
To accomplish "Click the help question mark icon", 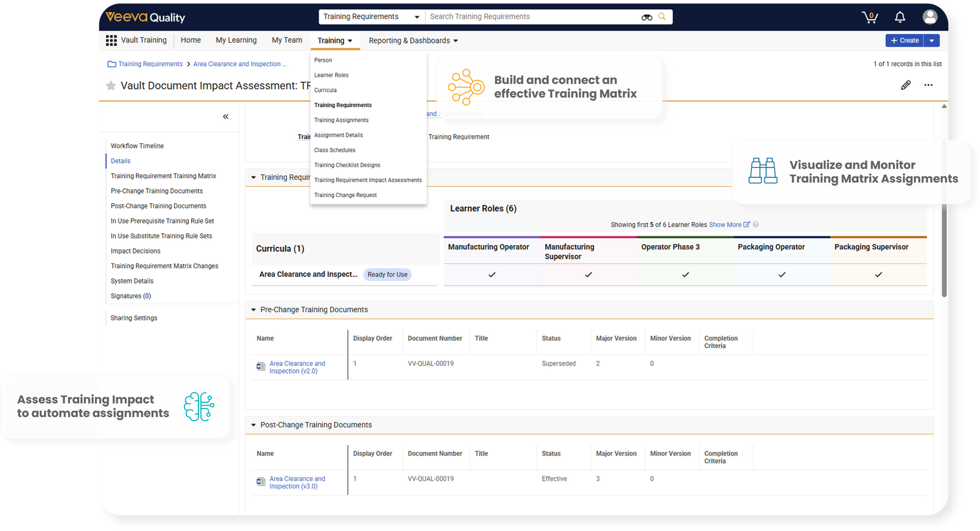I will tap(756, 225).
